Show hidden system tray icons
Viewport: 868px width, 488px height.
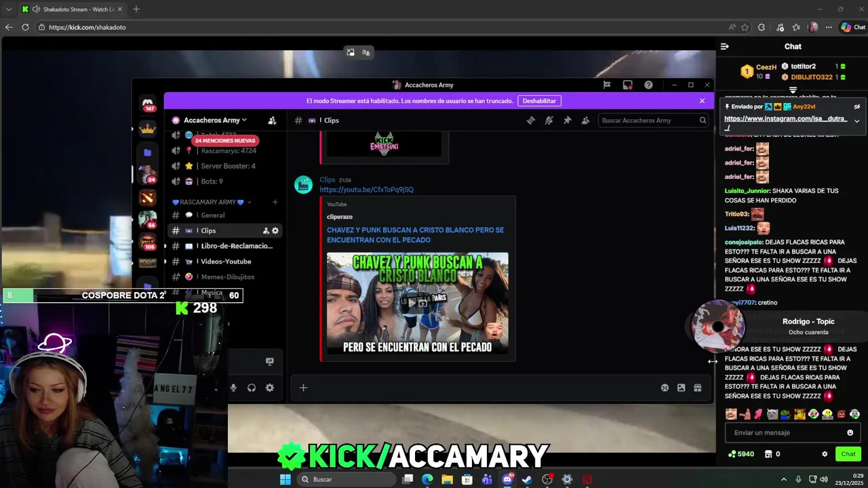(x=784, y=479)
